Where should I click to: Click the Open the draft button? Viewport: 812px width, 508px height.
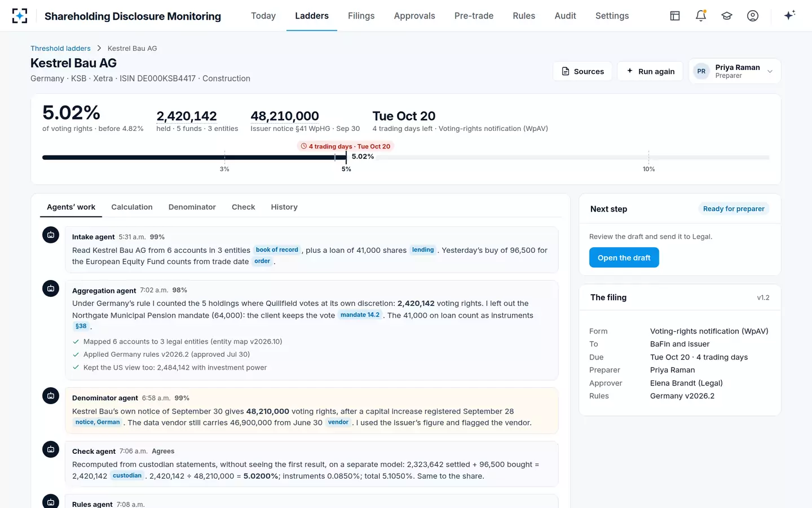pos(624,258)
